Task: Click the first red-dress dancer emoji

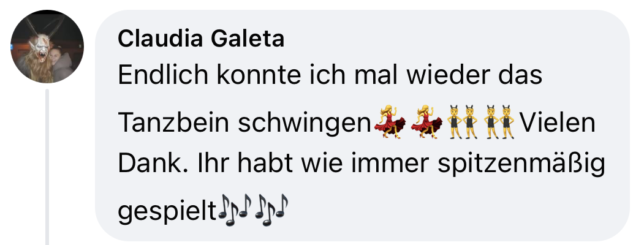Action: pyautogui.click(x=389, y=122)
